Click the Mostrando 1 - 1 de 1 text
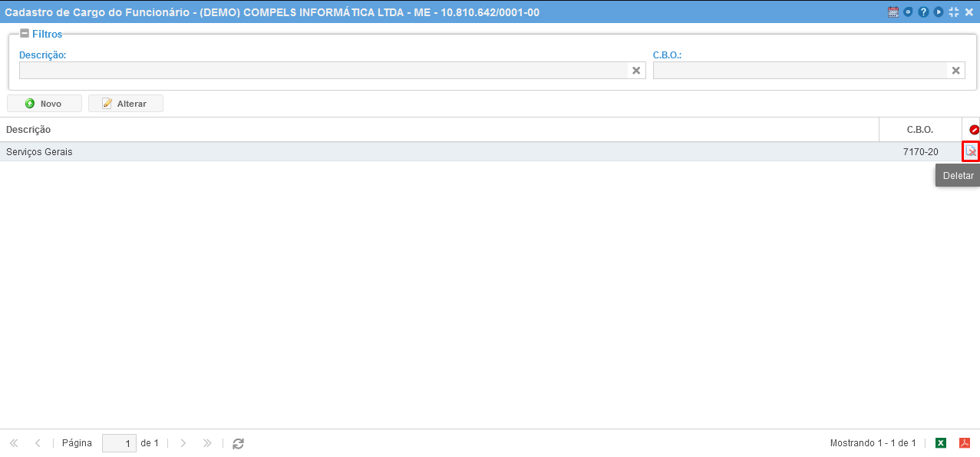 (x=873, y=443)
